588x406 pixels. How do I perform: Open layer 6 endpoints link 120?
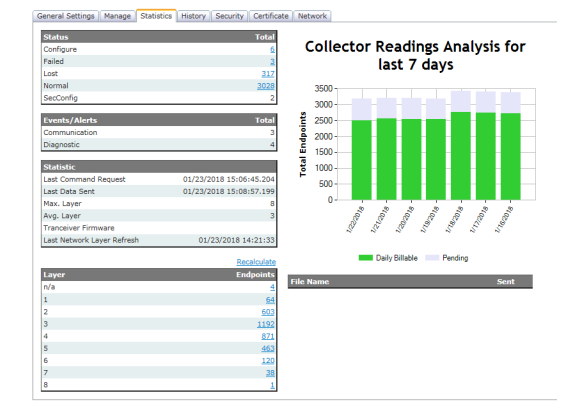coord(268,361)
